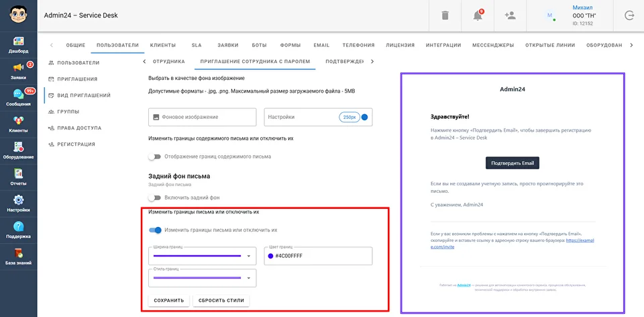Click the Группы icon in the side menu
This screenshot has height=317, width=644.
[52, 111]
